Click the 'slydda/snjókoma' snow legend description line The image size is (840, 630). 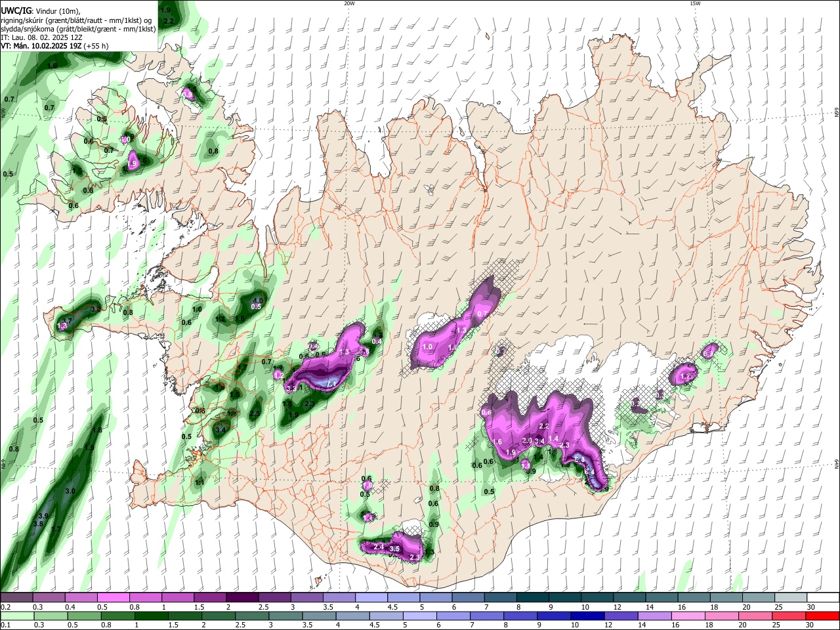tap(78, 29)
